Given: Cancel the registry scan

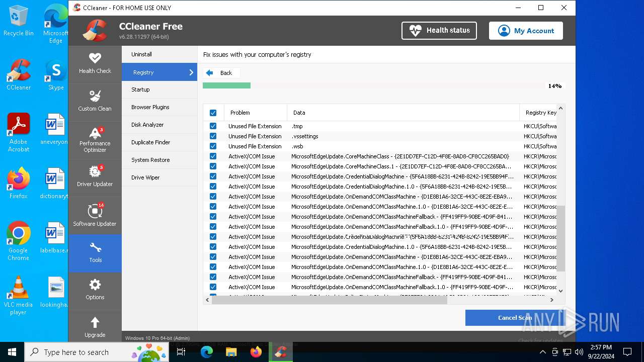Looking at the screenshot, I should pyautogui.click(x=515, y=318).
